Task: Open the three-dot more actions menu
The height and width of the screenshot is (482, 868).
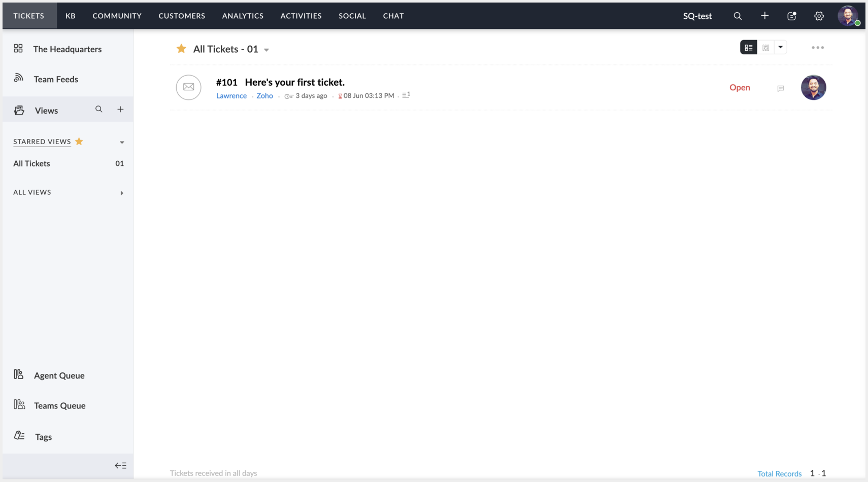Action: 818,48
